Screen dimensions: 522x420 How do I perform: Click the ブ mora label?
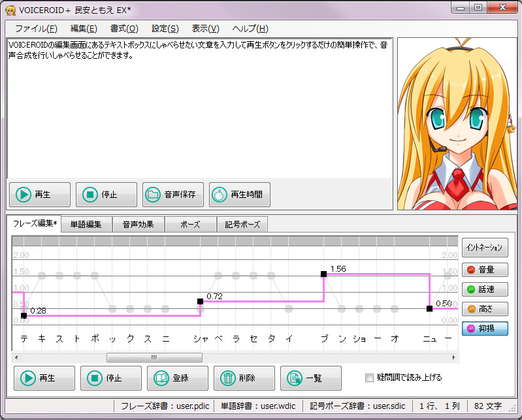point(324,338)
